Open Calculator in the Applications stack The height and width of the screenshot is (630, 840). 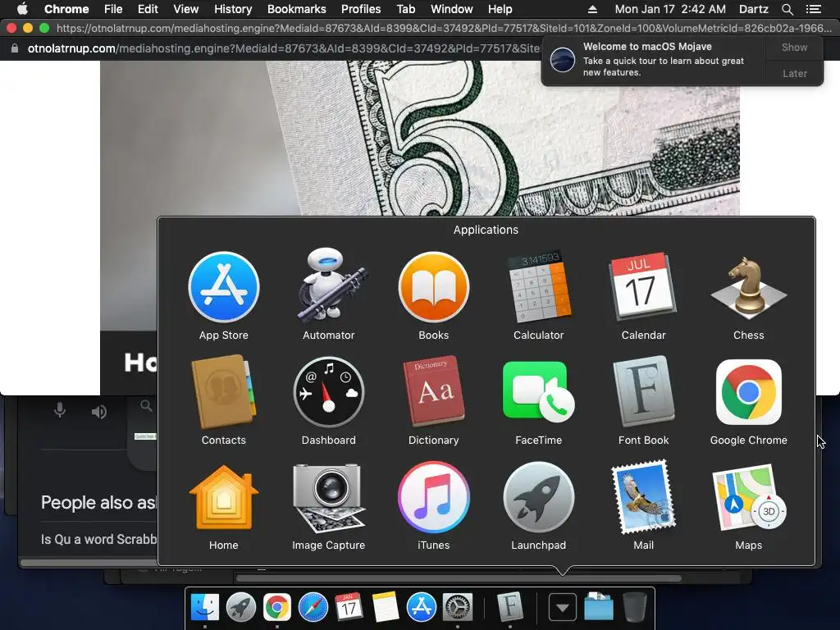539,288
